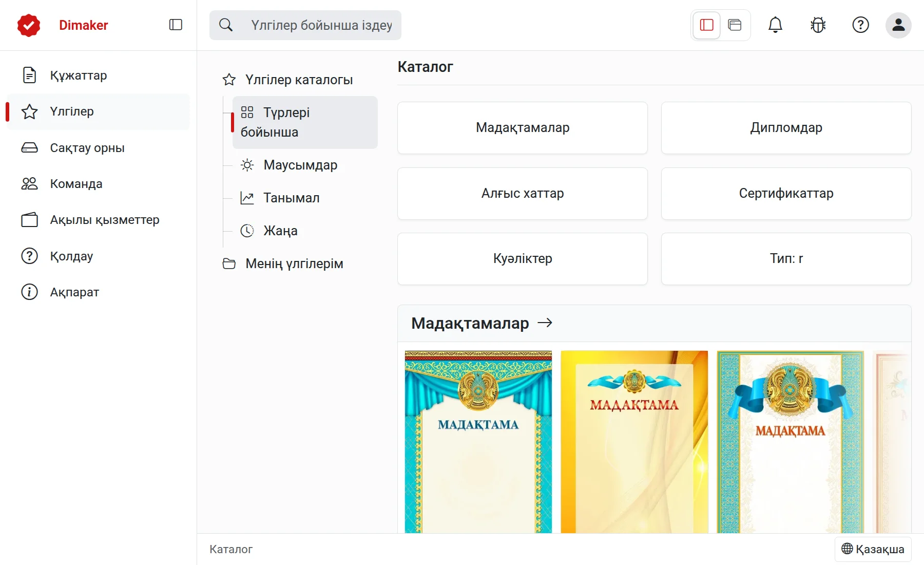
Task: Click the Түрлері бойынша grid icon
Action: (x=247, y=112)
